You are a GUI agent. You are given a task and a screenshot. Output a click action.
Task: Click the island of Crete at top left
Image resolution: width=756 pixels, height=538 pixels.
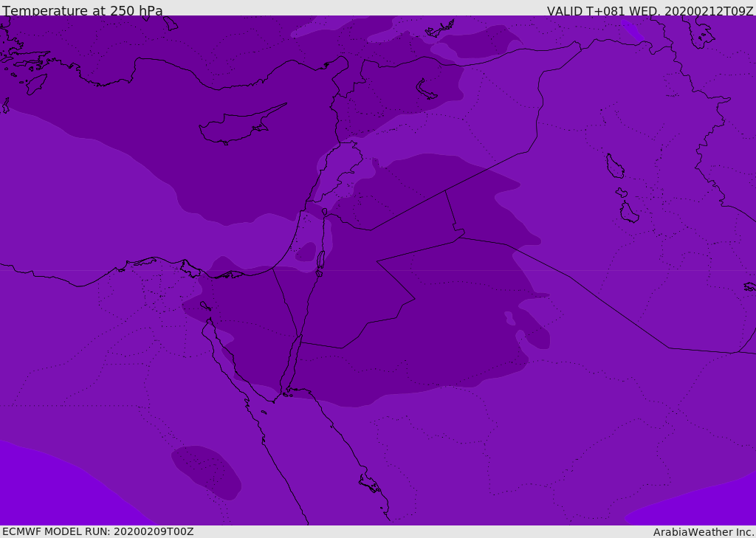35,83
